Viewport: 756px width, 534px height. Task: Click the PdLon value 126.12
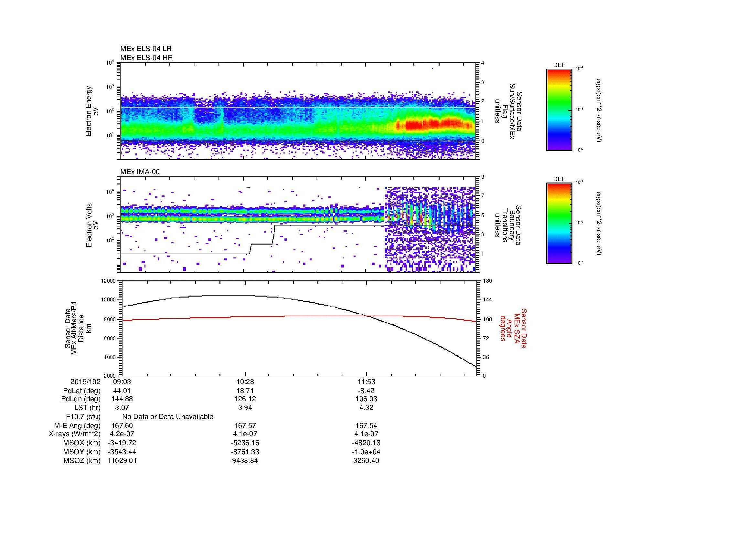click(x=245, y=399)
